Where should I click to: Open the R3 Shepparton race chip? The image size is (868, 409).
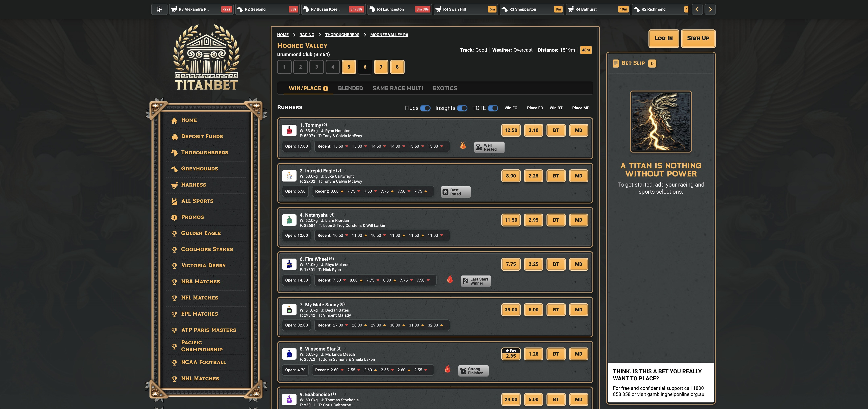pyautogui.click(x=531, y=9)
